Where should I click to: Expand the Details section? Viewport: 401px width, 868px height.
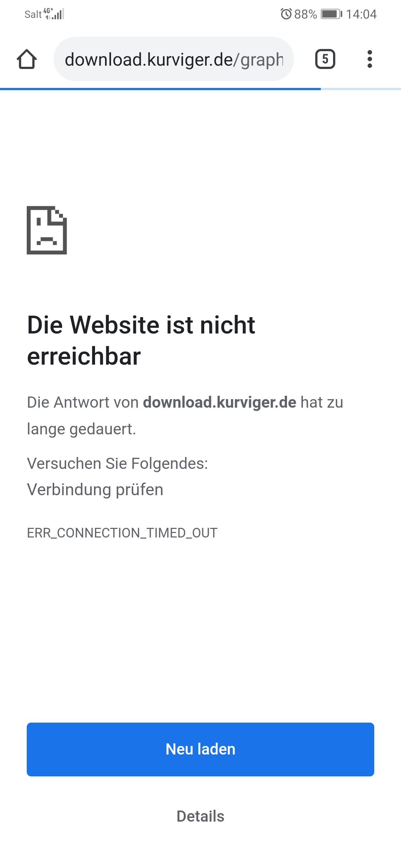(200, 816)
